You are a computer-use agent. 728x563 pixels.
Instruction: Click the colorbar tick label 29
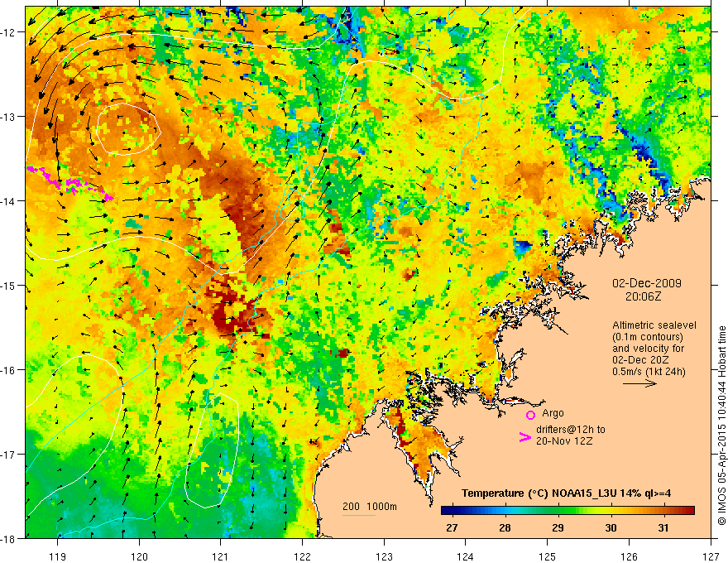pyautogui.click(x=558, y=527)
